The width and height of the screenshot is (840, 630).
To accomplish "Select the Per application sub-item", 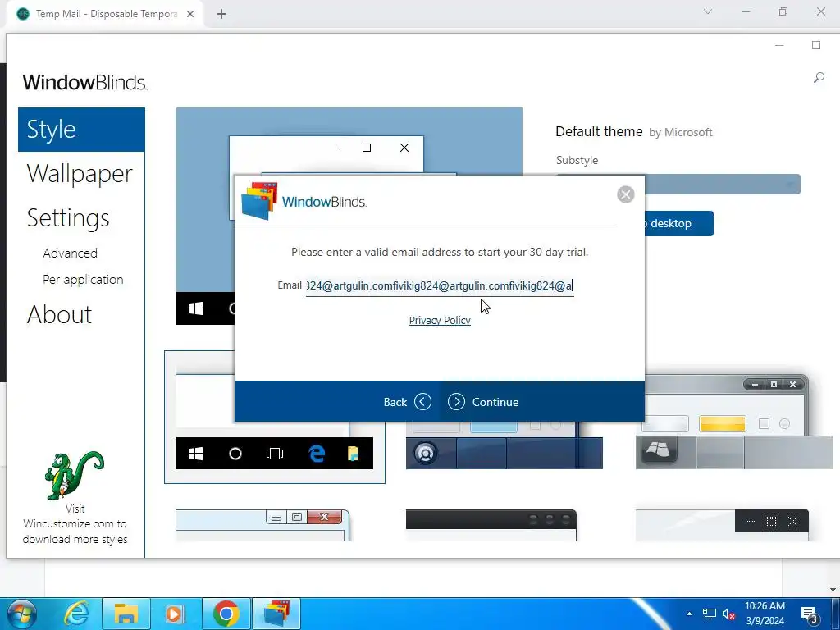I will tap(83, 280).
